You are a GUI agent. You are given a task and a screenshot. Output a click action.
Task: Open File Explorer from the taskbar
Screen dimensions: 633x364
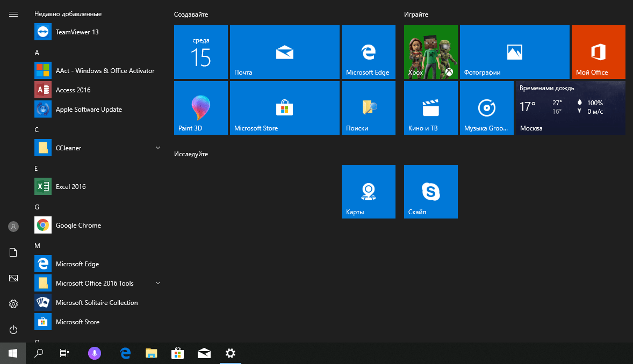click(152, 353)
